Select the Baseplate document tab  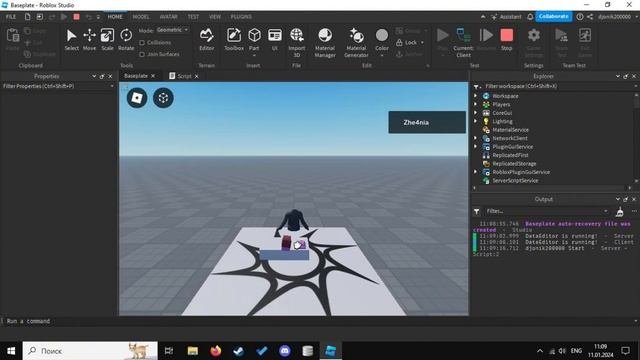(136, 76)
